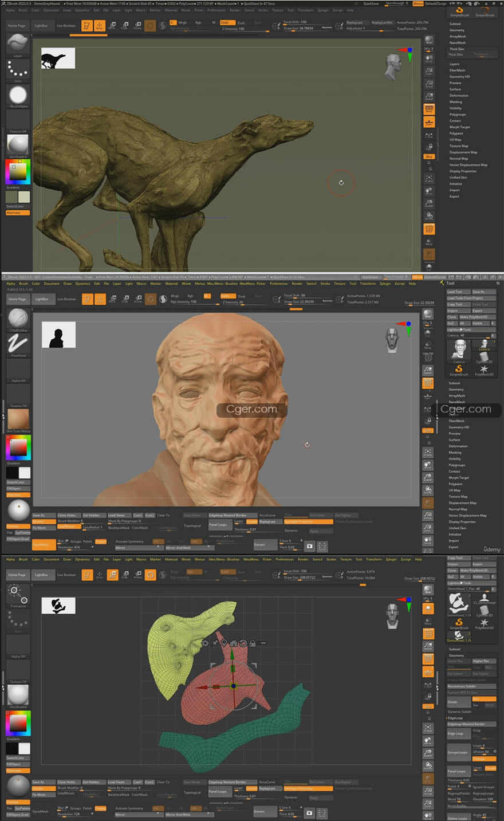Open Render menu in DemoHead window
This screenshot has height=821, width=504.
coord(303,559)
